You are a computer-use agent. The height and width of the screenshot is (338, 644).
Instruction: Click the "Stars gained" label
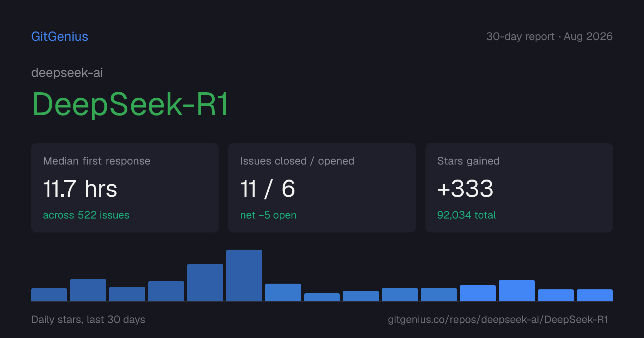[x=468, y=161]
